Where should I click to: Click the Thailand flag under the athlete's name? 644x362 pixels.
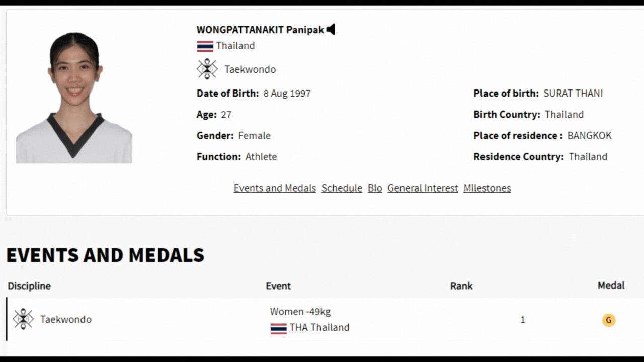[x=205, y=46]
